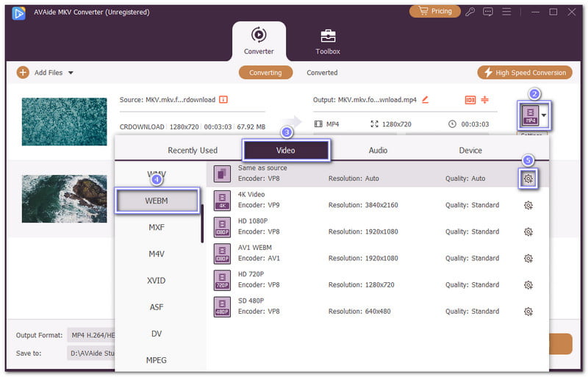Open settings gear for Same as source
588x377 pixels.
pyautogui.click(x=528, y=179)
